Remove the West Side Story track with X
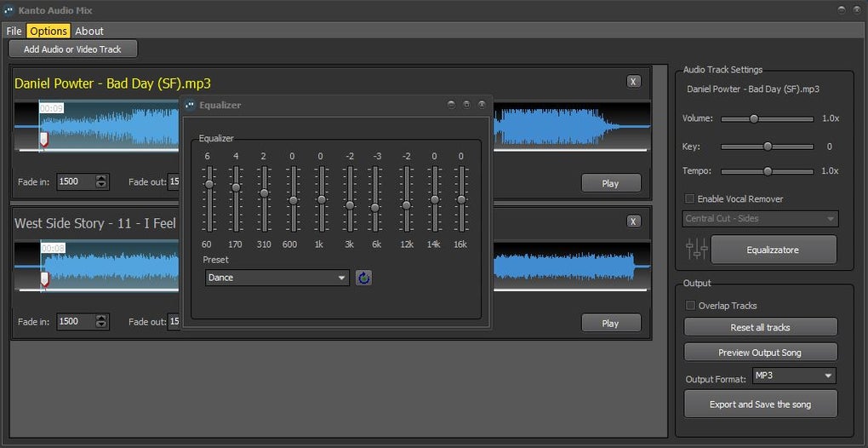The width and height of the screenshot is (868, 448). (x=633, y=221)
